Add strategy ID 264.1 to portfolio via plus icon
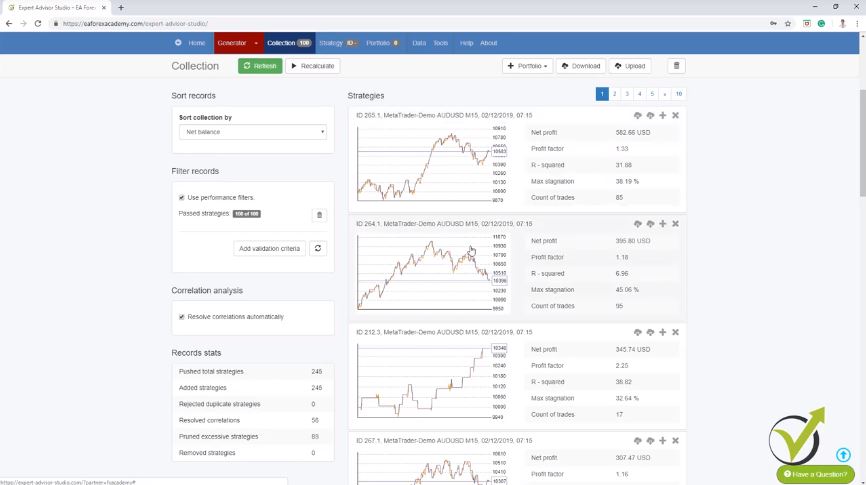 click(663, 224)
